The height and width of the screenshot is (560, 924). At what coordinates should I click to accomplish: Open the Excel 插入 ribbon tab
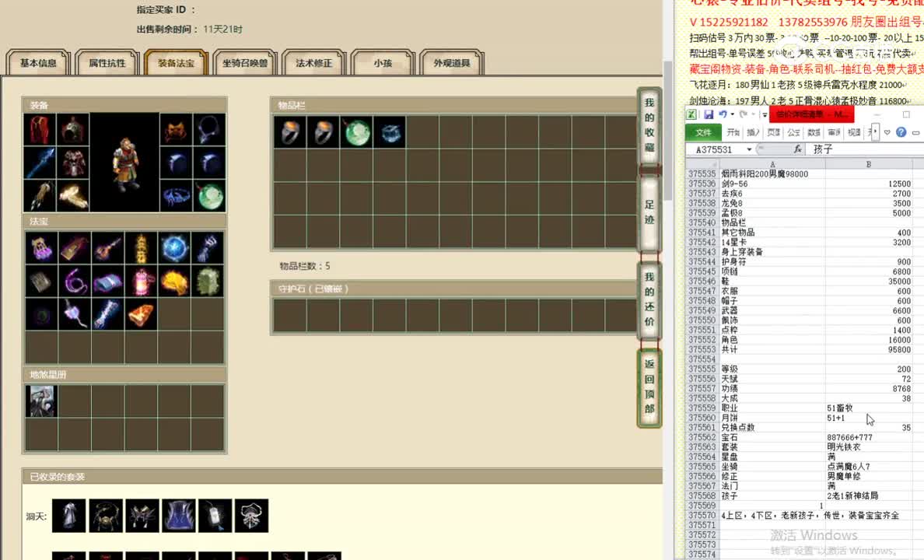click(753, 132)
